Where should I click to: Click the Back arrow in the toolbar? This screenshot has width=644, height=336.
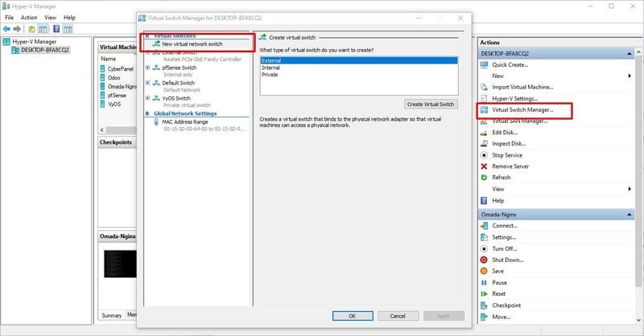[x=6, y=29]
